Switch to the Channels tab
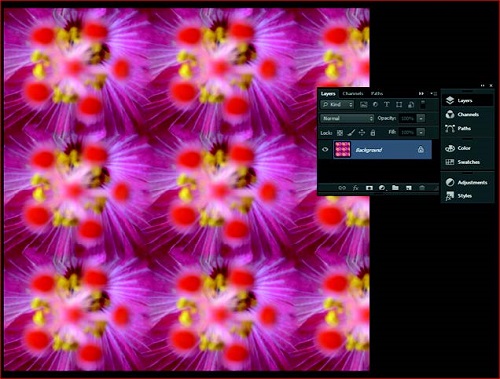The image size is (500, 379). (353, 94)
